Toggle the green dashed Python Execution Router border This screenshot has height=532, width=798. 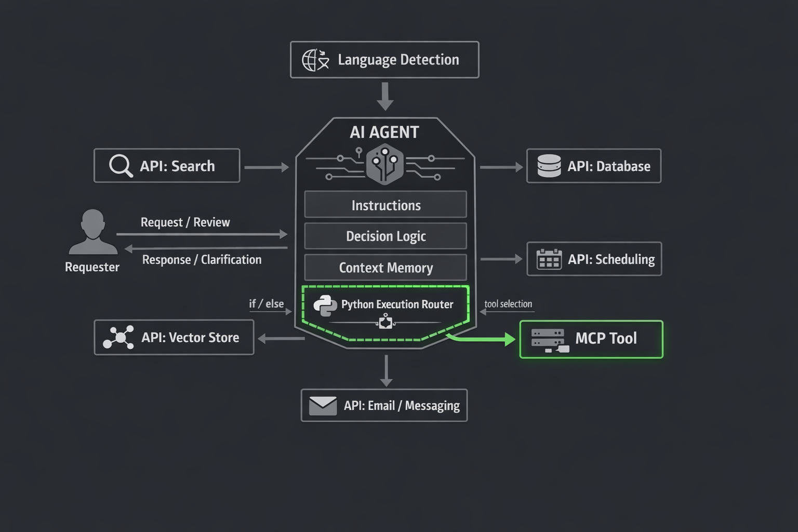[385, 308]
